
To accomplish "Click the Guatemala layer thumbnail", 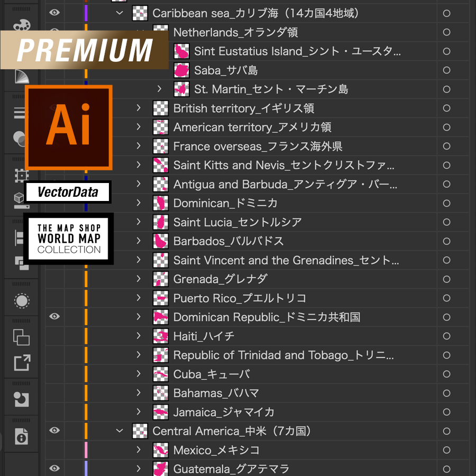I will click(x=161, y=469).
